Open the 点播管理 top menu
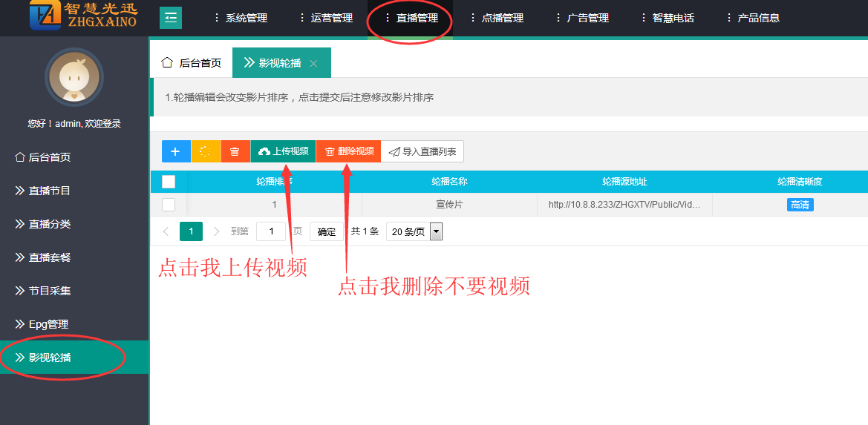 click(x=496, y=18)
